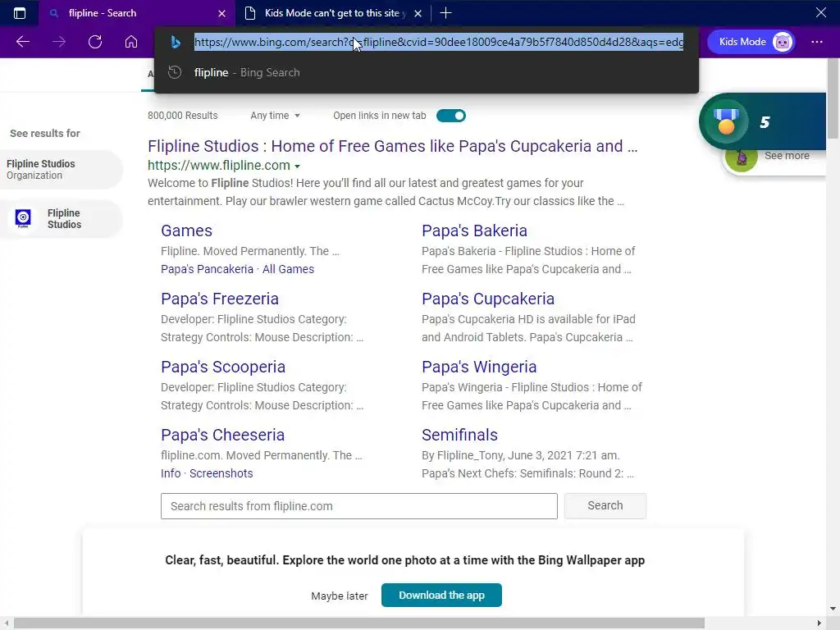Click rewards points count 5

(x=765, y=122)
